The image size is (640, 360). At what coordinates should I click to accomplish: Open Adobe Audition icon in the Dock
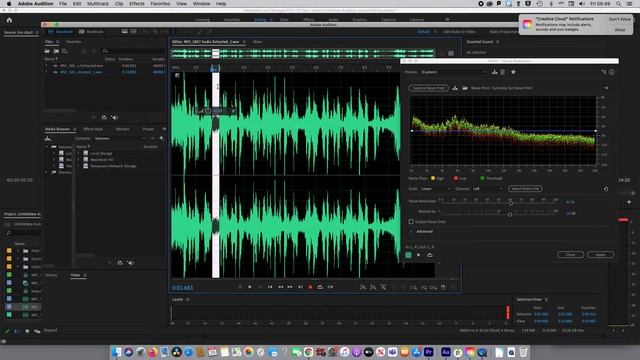(446, 352)
